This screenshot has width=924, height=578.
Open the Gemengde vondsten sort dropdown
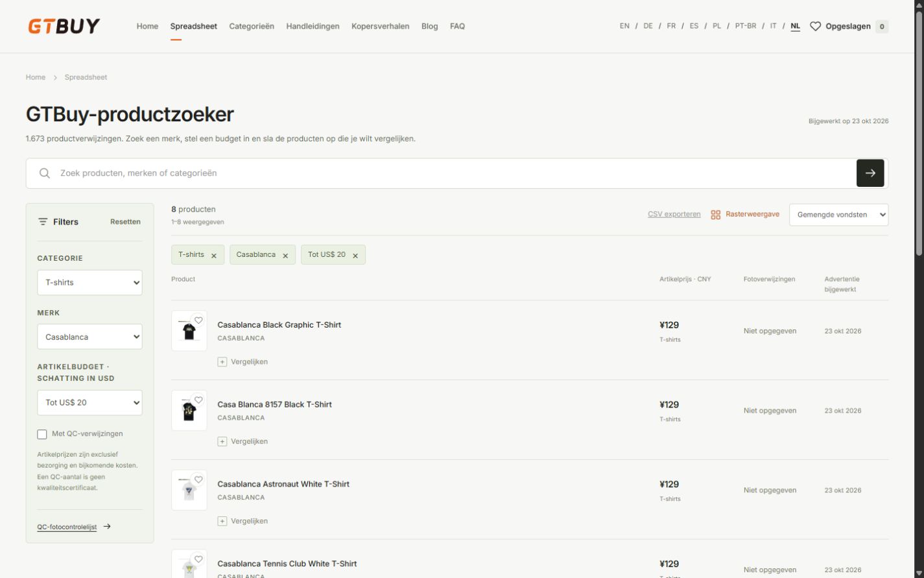(x=838, y=215)
